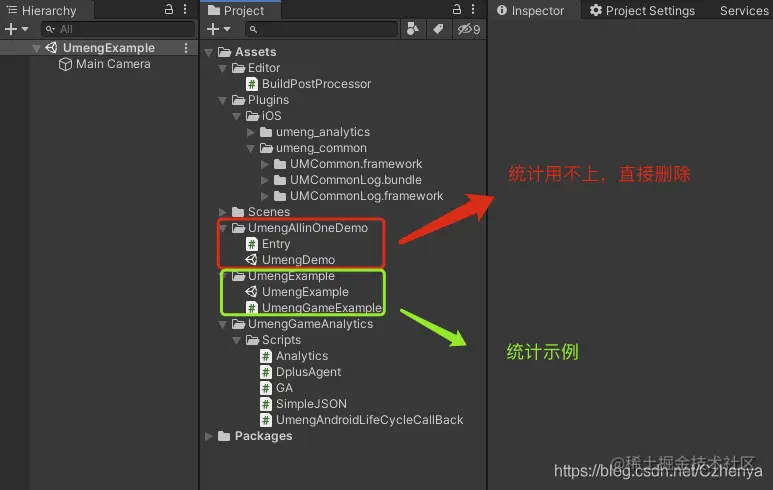Image resolution: width=773 pixels, height=490 pixels.
Task: Expand the Packages folder
Action: [209, 436]
